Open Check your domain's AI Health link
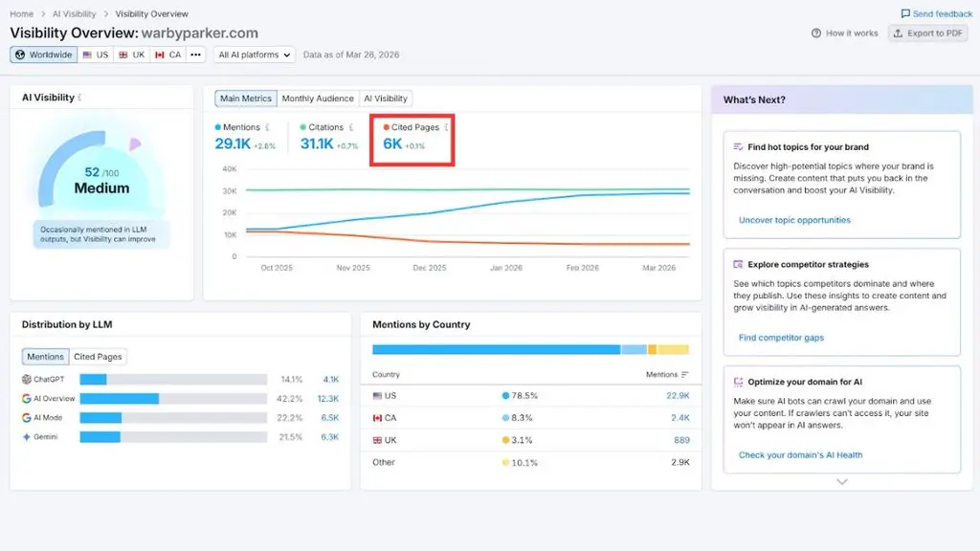 [801, 454]
